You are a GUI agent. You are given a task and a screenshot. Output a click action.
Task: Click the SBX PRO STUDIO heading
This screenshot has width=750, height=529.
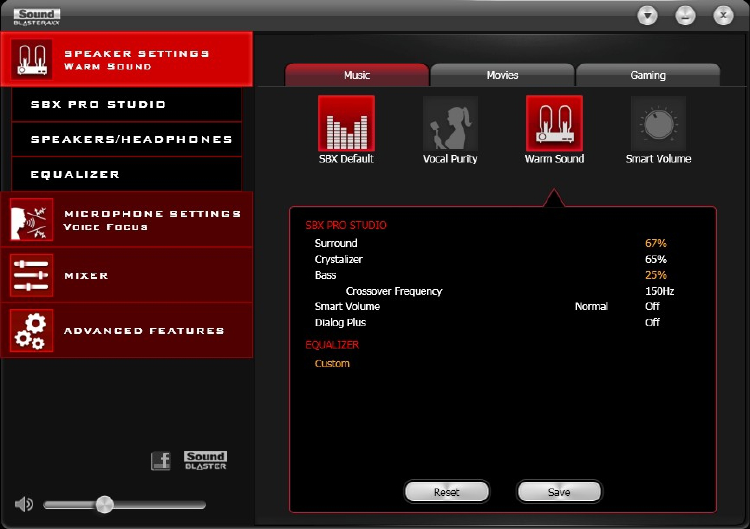[346, 225]
